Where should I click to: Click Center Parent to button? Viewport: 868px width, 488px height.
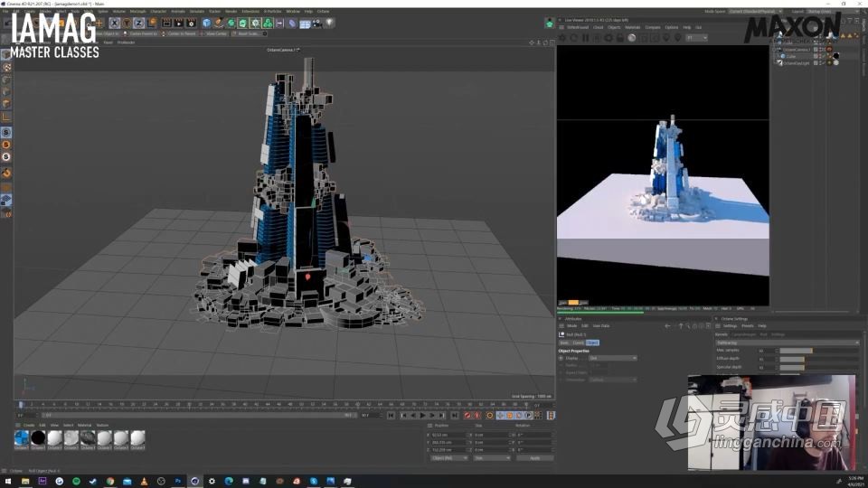tap(143, 33)
